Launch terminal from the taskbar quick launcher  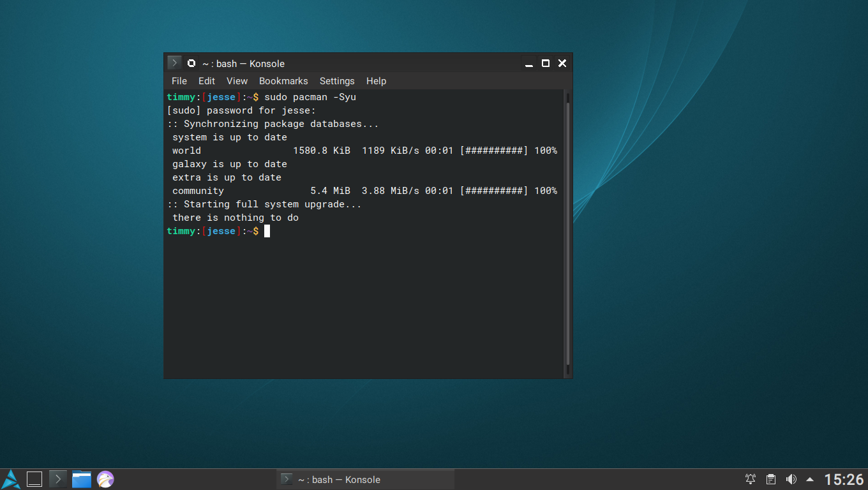coord(58,479)
